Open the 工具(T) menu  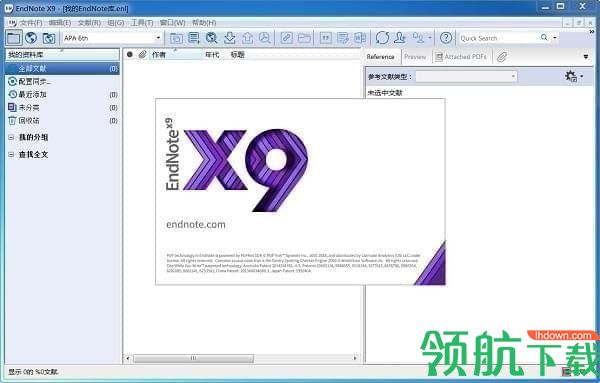tap(142, 23)
